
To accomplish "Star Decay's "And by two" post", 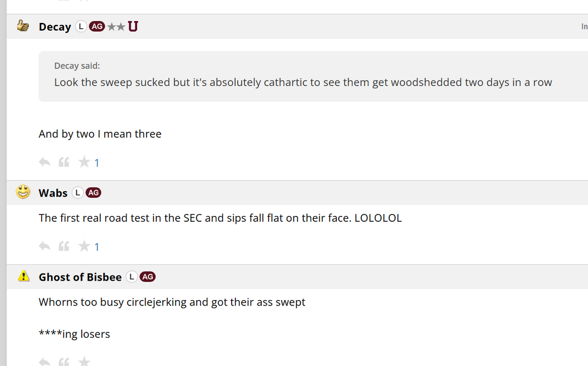I will coord(84,162).
